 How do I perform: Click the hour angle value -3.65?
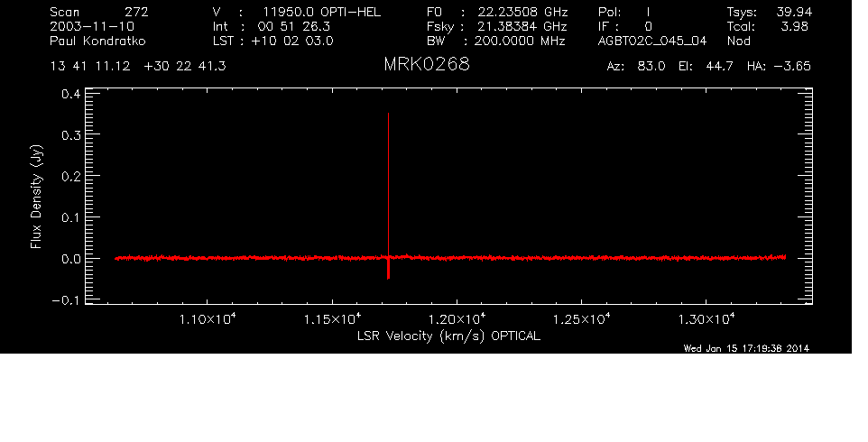point(792,67)
